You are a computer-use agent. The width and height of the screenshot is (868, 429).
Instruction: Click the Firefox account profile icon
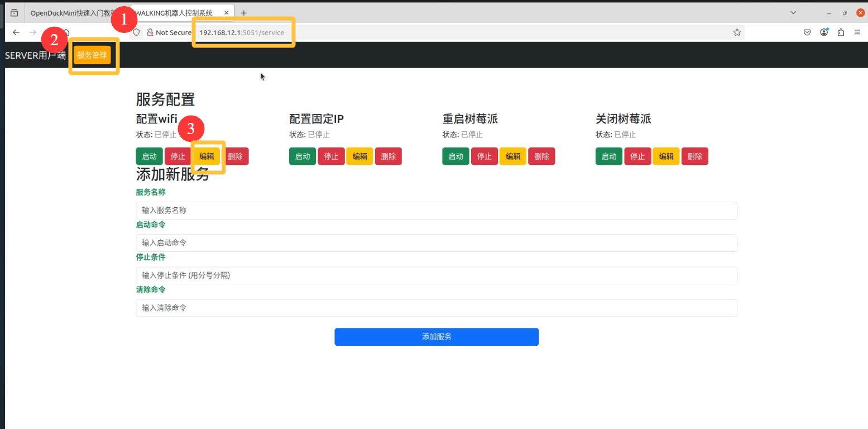click(824, 32)
